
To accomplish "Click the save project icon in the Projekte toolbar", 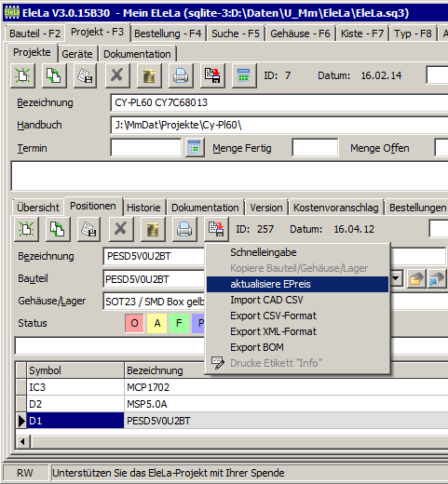I will [x=86, y=75].
